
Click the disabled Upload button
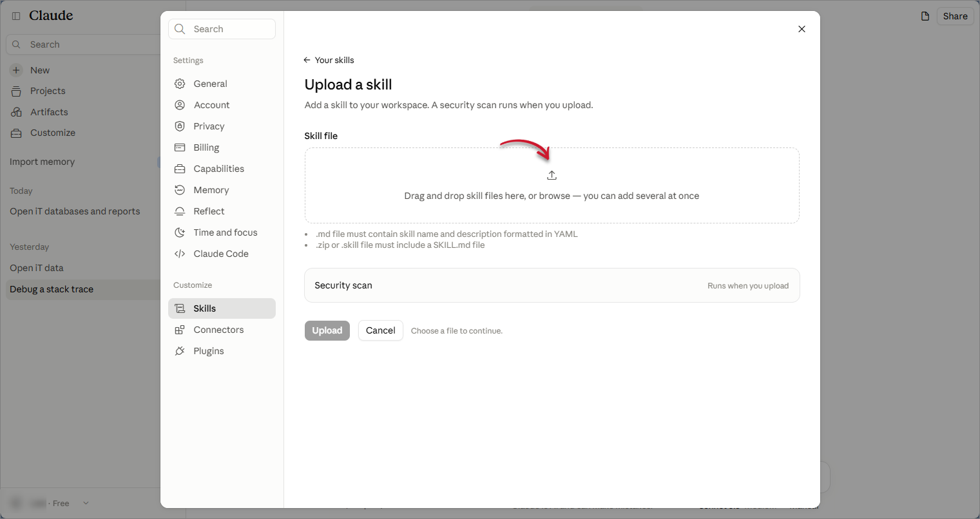pyautogui.click(x=327, y=330)
